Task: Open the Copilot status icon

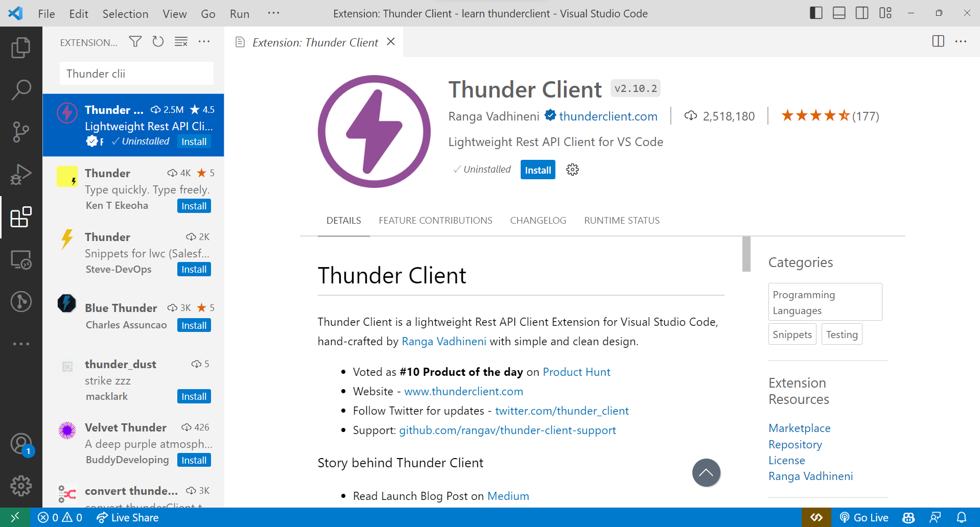Action: pos(908,517)
